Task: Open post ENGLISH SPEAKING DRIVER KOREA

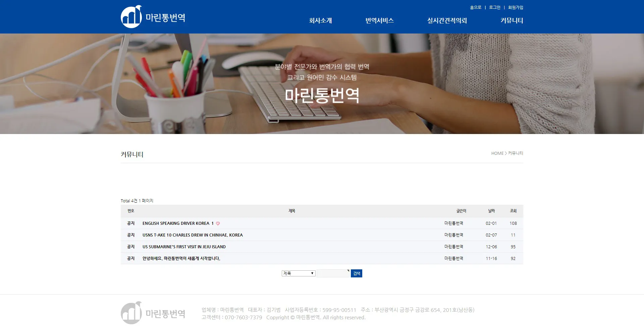Action: (x=176, y=223)
